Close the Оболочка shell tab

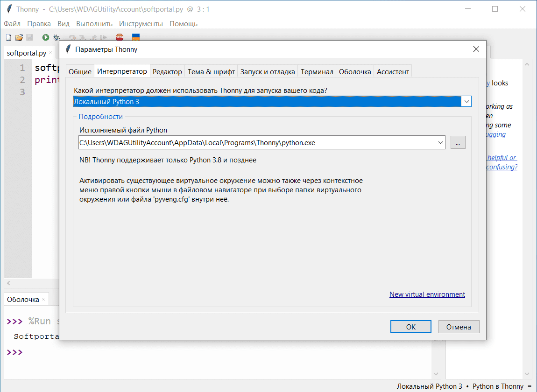(x=43, y=299)
